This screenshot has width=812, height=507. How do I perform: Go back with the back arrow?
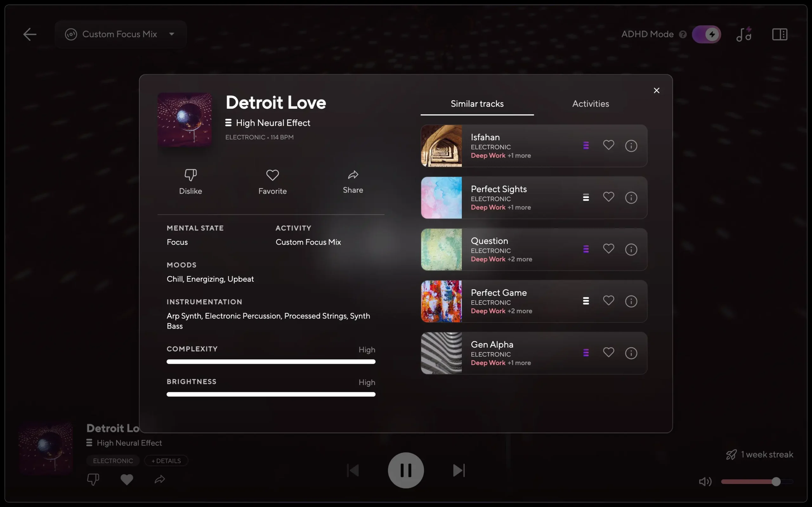(x=29, y=34)
